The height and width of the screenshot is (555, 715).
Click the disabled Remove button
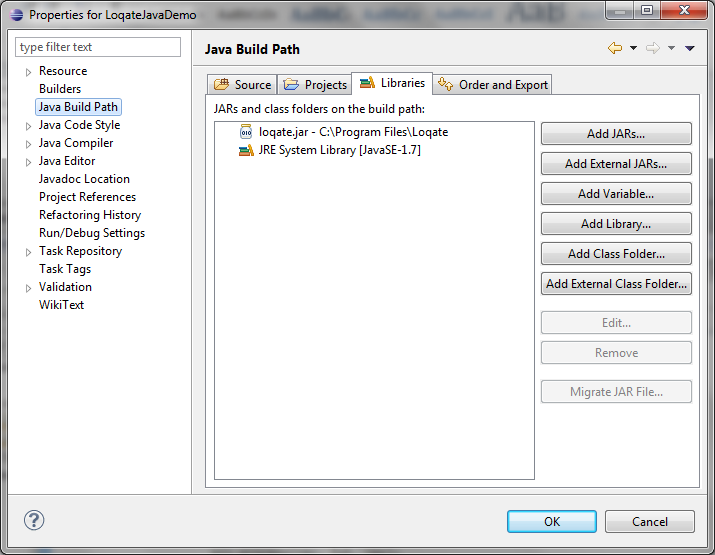[x=616, y=353]
